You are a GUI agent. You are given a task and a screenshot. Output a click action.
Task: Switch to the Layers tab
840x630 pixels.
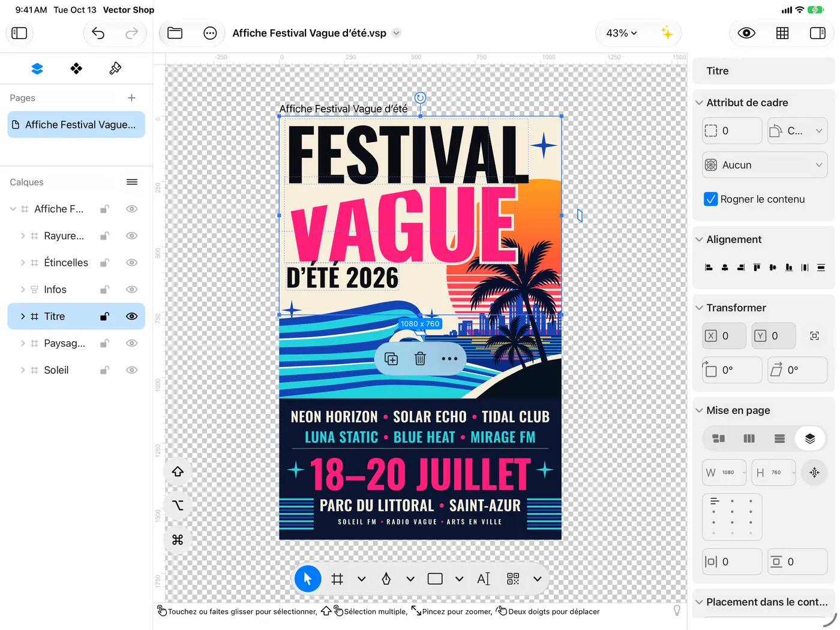37,69
